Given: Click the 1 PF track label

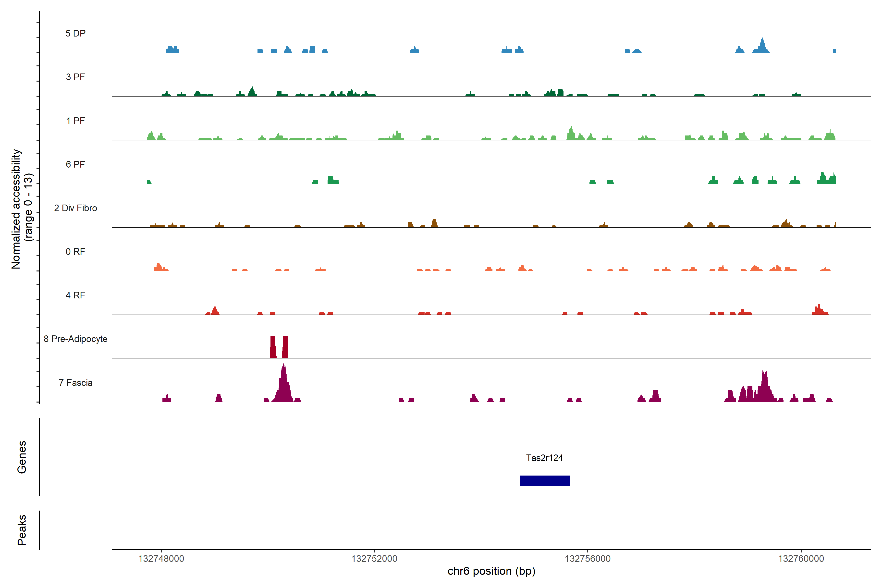Looking at the screenshot, I should click(75, 121).
